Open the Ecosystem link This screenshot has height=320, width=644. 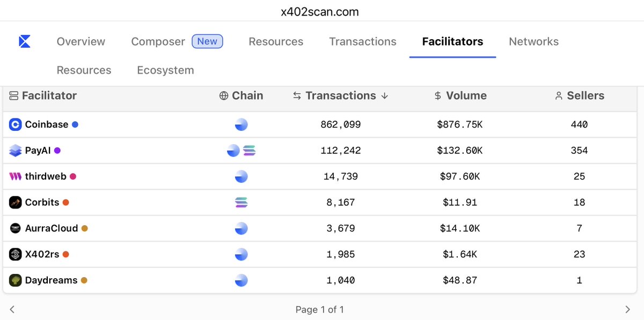click(165, 70)
